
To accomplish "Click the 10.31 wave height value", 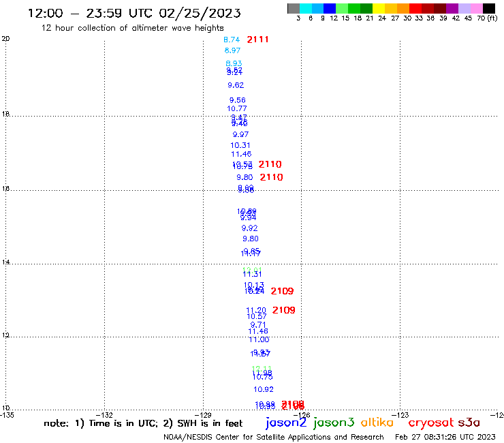I will coord(240,145).
